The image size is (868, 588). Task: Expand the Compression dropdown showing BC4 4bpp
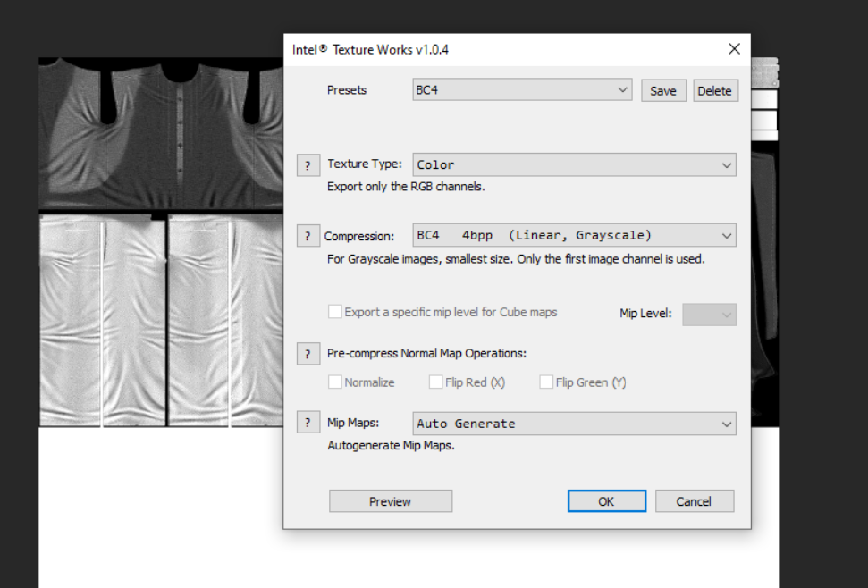click(x=574, y=235)
